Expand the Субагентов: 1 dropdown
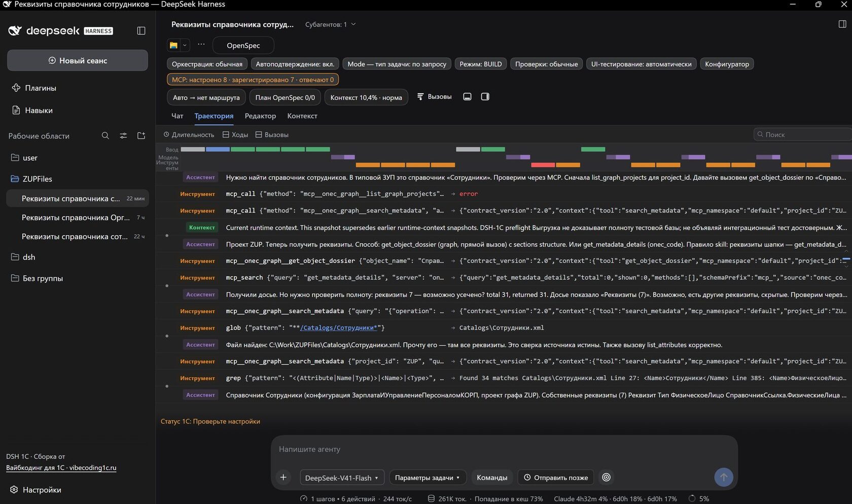This screenshot has width=852, height=504. click(331, 24)
